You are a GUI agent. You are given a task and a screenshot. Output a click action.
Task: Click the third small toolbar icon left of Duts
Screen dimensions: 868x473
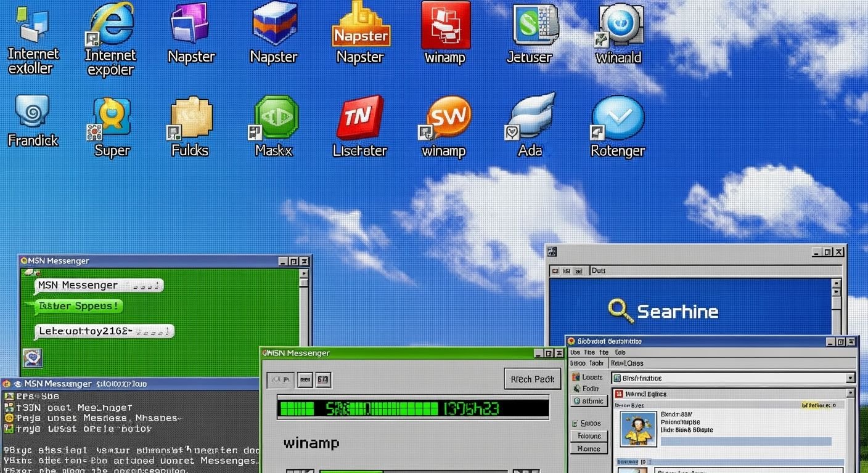578,270
